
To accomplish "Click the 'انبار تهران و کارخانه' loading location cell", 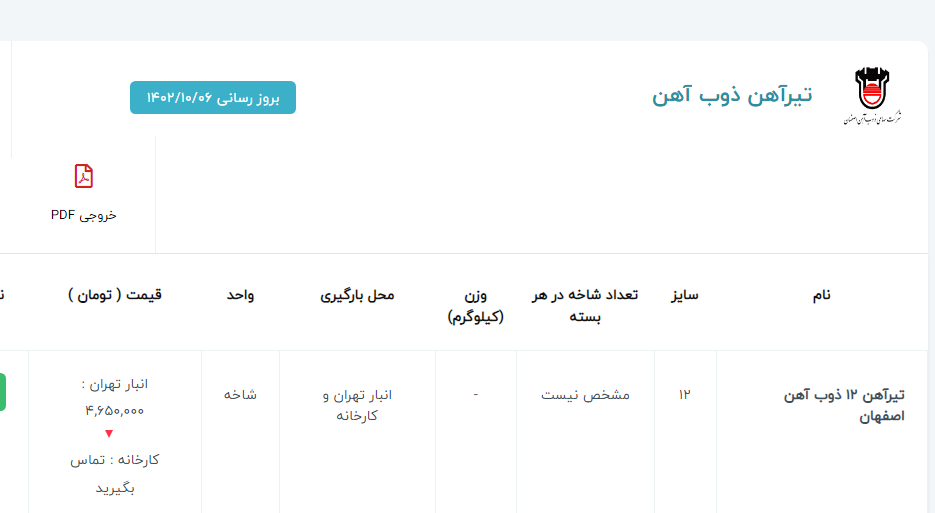I will click(357, 405).
